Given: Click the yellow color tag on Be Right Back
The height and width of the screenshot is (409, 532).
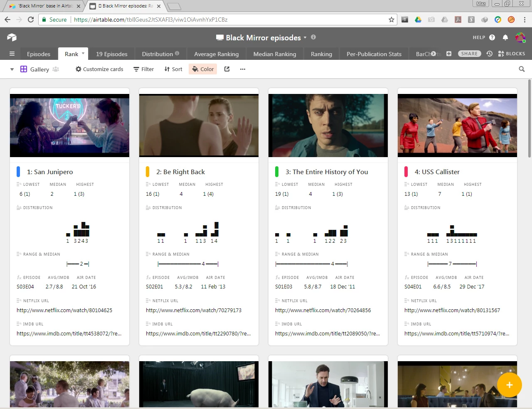Looking at the screenshot, I should coord(148,172).
